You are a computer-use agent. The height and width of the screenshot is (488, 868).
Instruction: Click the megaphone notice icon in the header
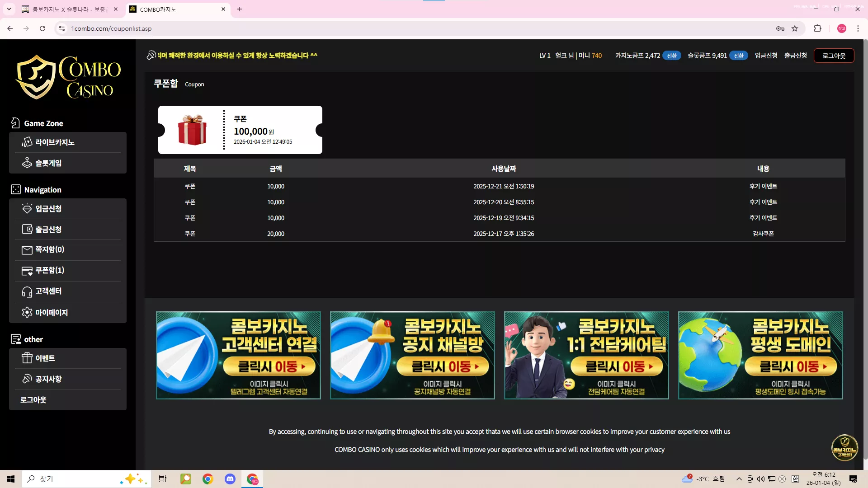click(151, 55)
